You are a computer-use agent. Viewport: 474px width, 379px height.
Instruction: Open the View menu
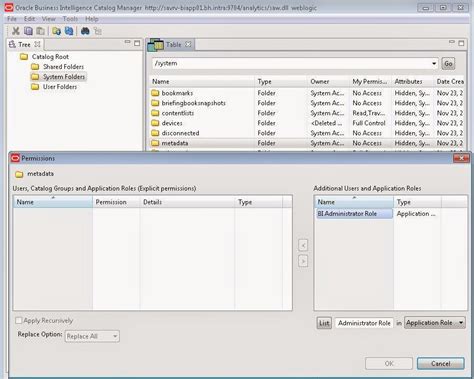tap(49, 19)
